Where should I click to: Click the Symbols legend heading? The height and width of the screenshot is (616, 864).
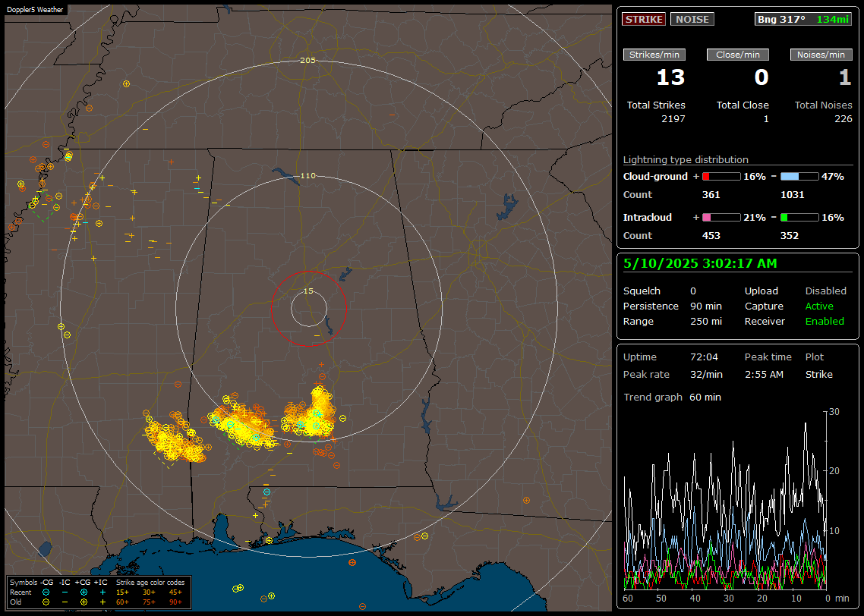point(24,583)
